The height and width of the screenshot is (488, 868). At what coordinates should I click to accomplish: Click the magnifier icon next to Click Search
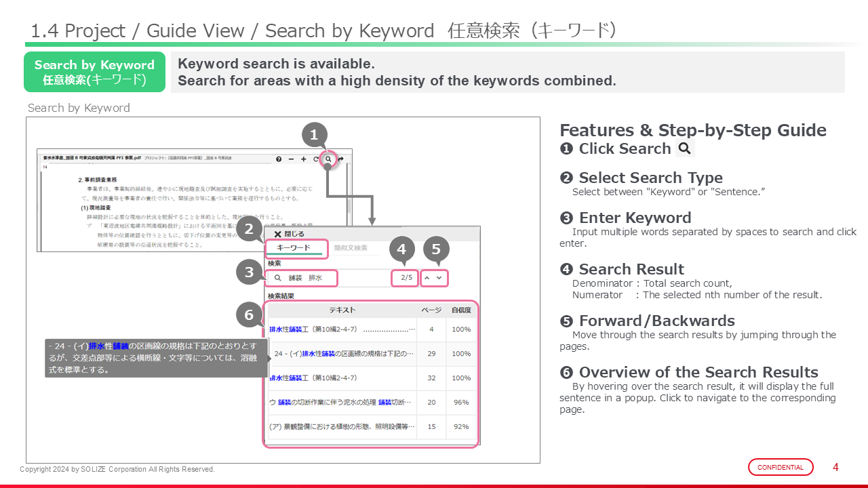click(x=685, y=148)
